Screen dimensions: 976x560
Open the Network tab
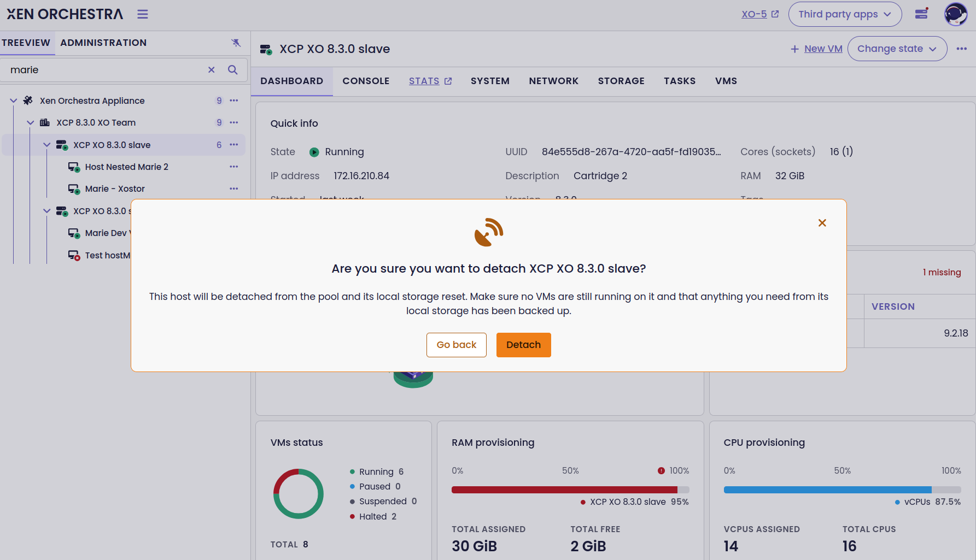553,81
